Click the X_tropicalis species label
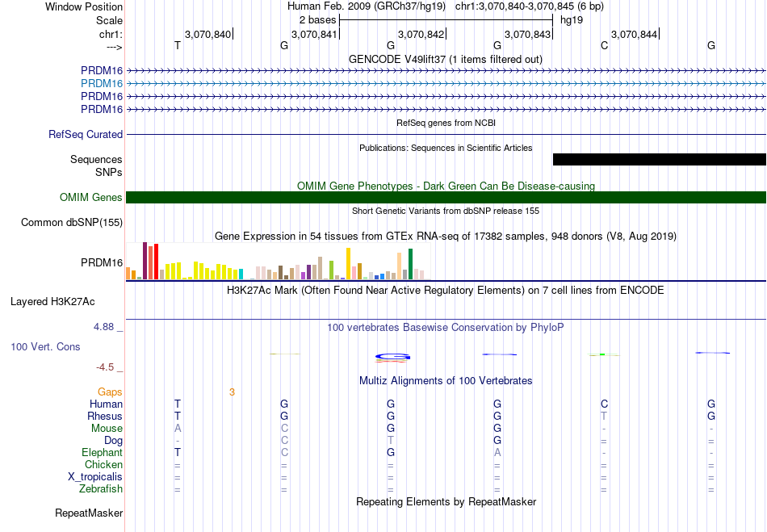 (x=95, y=477)
